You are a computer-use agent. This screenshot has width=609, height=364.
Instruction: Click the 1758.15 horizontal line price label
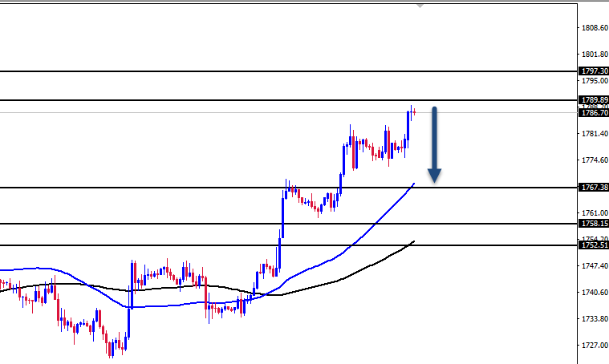tap(594, 224)
